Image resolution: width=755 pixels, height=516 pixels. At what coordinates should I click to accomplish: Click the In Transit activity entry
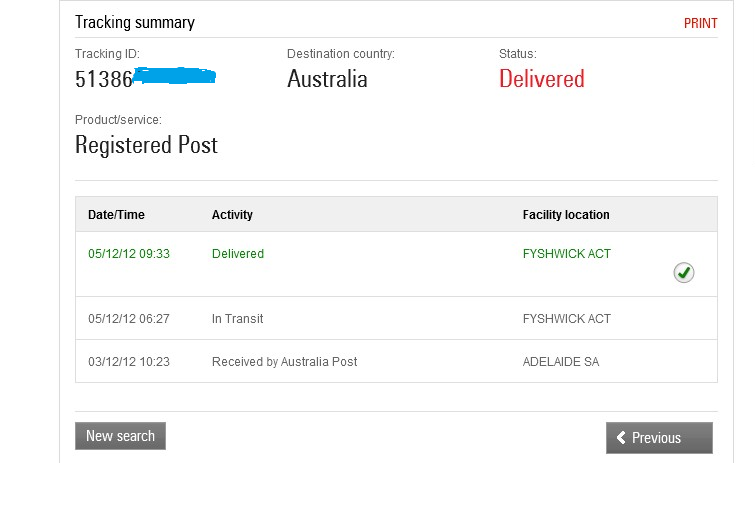[238, 319]
